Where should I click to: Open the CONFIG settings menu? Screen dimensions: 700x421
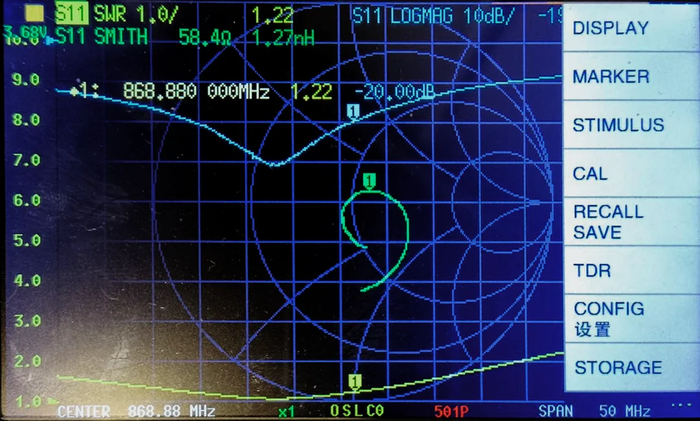(x=631, y=319)
